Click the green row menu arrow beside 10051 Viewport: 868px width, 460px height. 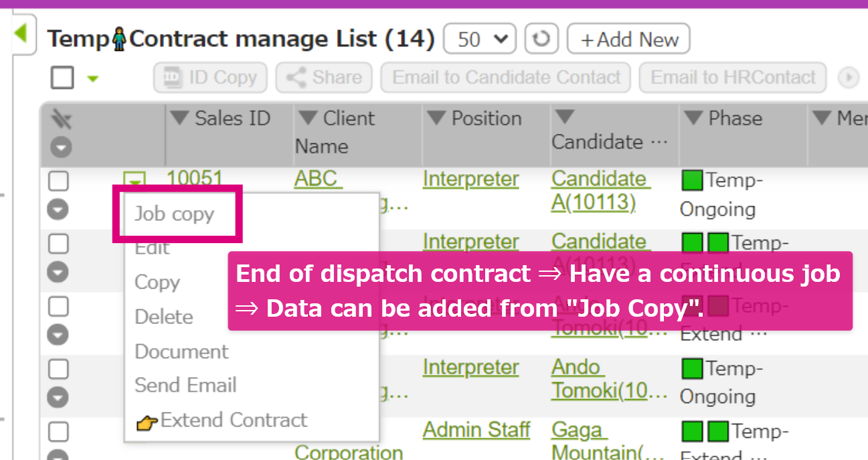135,179
